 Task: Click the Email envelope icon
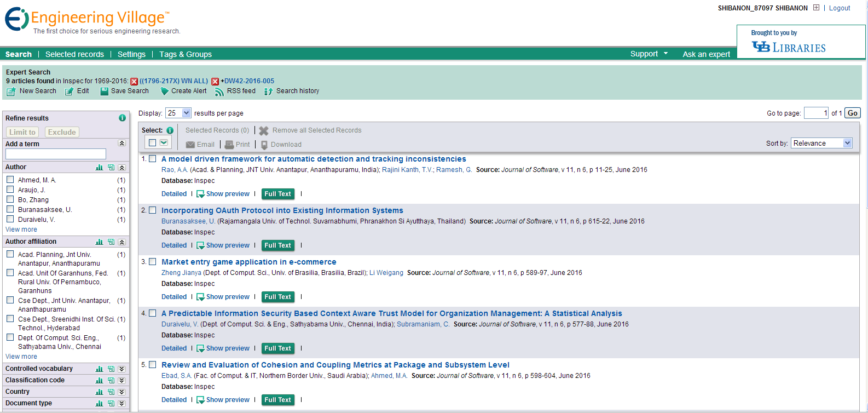(x=190, y=145)
